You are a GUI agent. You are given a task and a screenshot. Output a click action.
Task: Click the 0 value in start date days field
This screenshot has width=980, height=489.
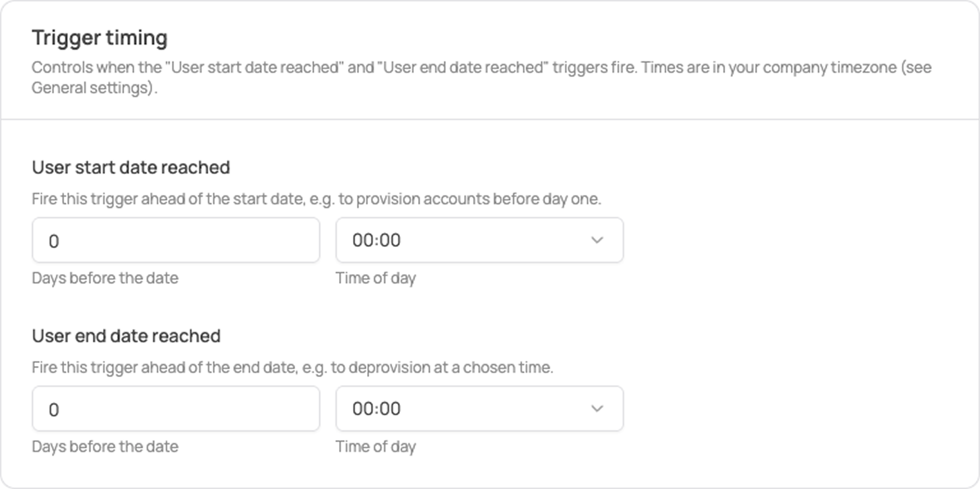pyautogui.click(x=54, y=241)
